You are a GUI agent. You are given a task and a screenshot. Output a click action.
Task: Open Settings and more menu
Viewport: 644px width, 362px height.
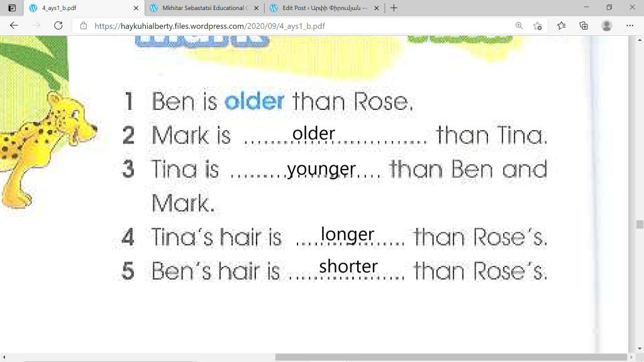(x=630, y=26)
